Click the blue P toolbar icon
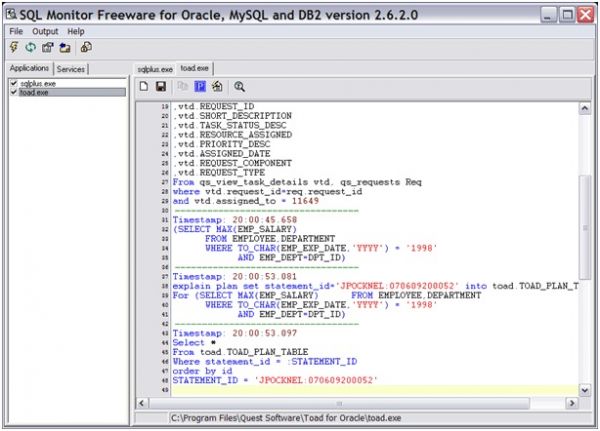 [x=200, y=87]
